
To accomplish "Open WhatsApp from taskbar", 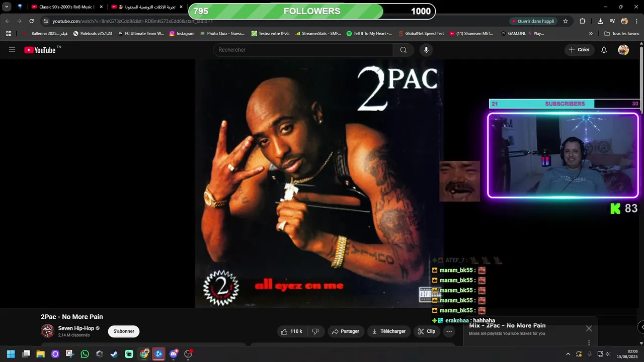I will [x=85, y=354].
